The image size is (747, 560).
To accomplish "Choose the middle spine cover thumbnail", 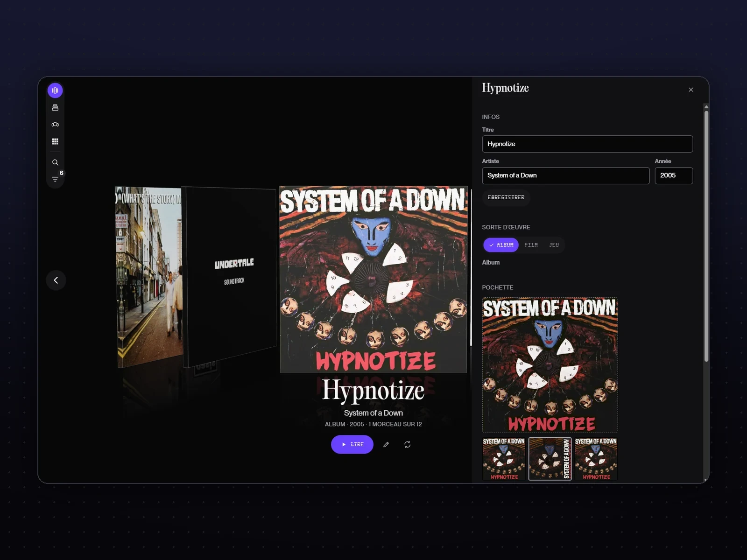I will (x=550, y=459).
